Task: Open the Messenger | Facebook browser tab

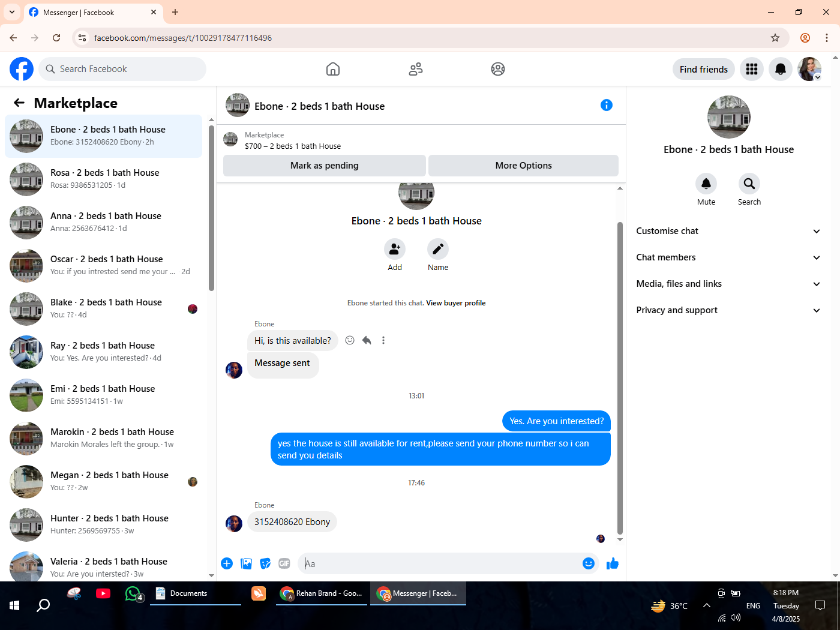Action: tap(94, 12)
